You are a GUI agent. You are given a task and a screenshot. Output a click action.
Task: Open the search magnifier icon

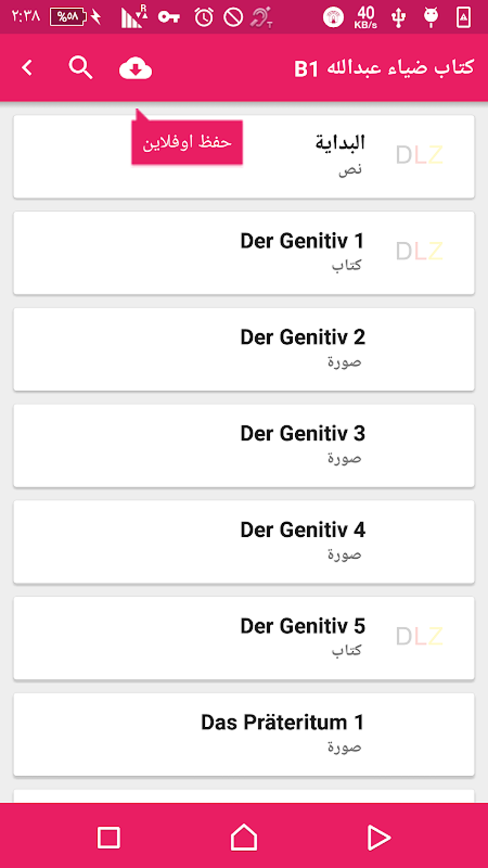pos(80,68)
